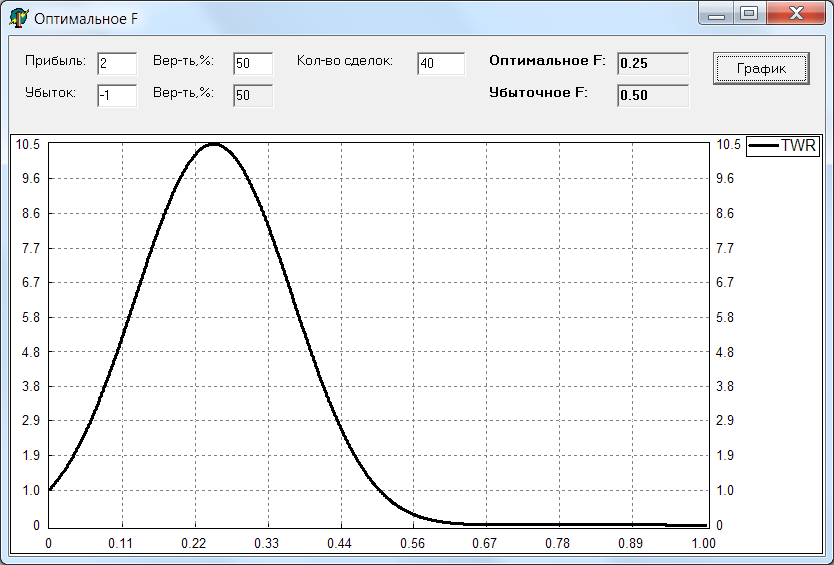Click the right y-axis label 9.6
Screen dimensions: 834x565
(725, 178)
